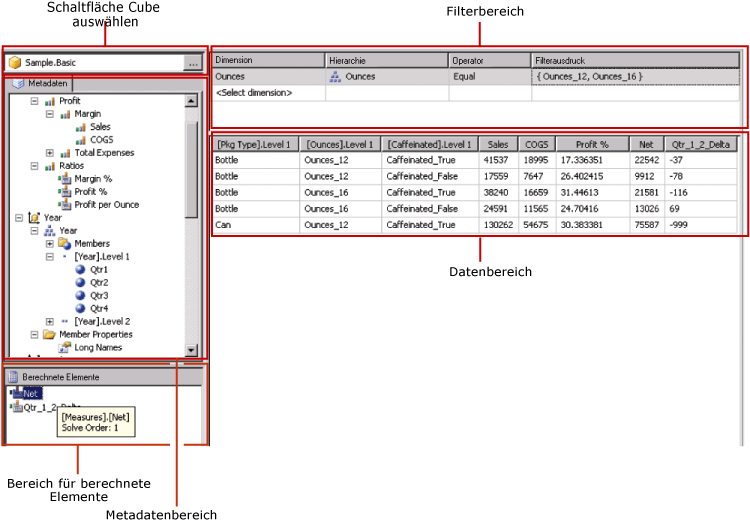Click the filter expression { Ounces_12, Ounces_16 }
Screen dimensions: 750x522
[635, 77]
